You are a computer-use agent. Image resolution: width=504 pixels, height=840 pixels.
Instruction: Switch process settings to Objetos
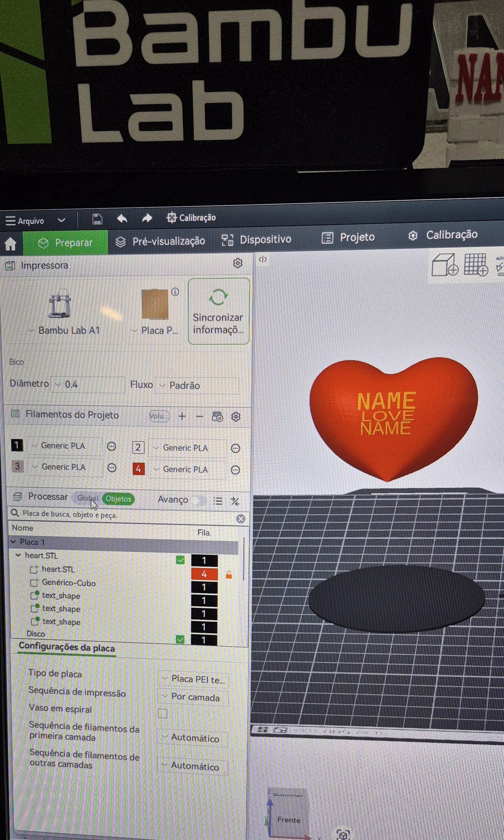point(118,499)
